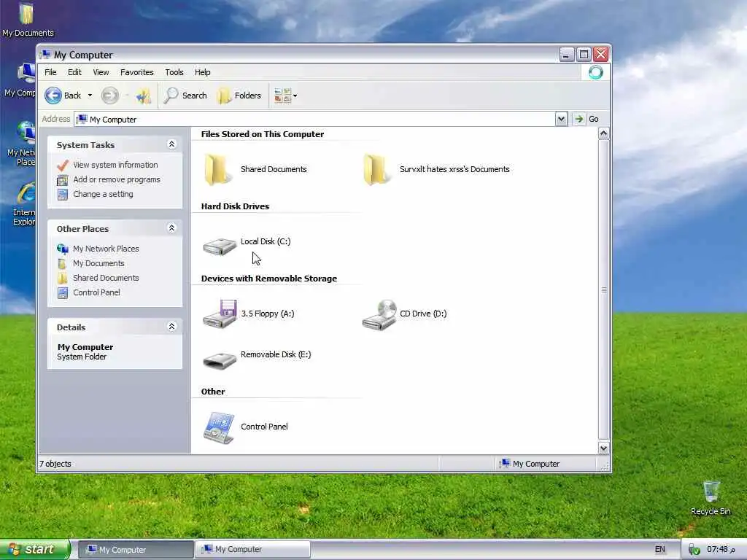Select My Documents desktop icon
The width and height of the screenshot is (747, 560).
point(27,20)
